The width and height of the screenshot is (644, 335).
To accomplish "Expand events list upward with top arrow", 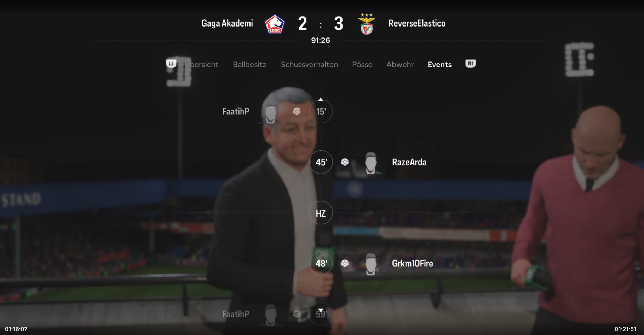I will pyautogui.click(x=321, y=99).
